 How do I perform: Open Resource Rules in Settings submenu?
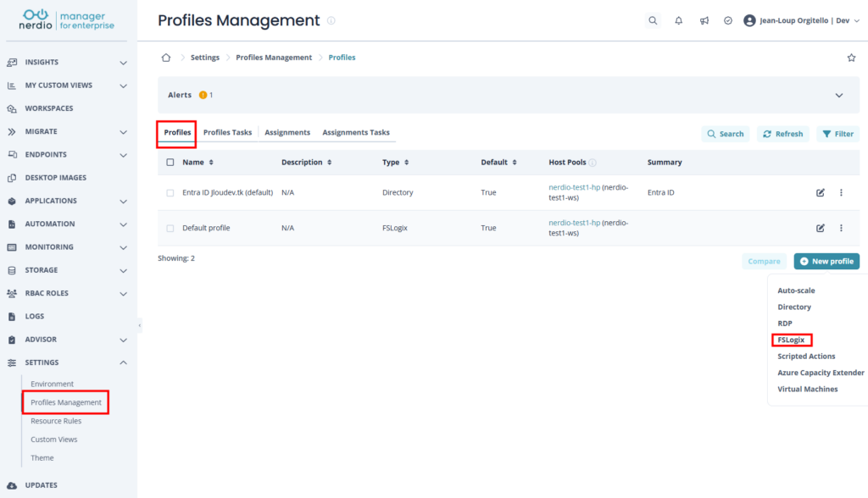tap(56, 421)
